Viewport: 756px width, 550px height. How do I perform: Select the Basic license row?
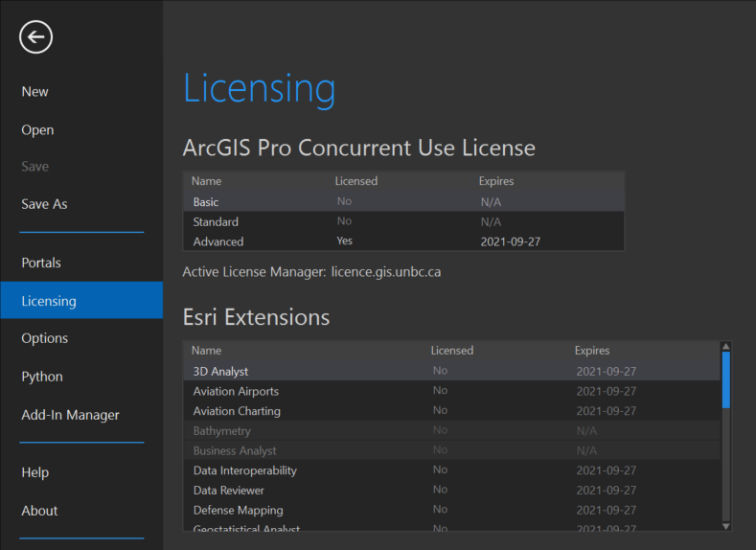pyautogui.click(x=403, y=202)
